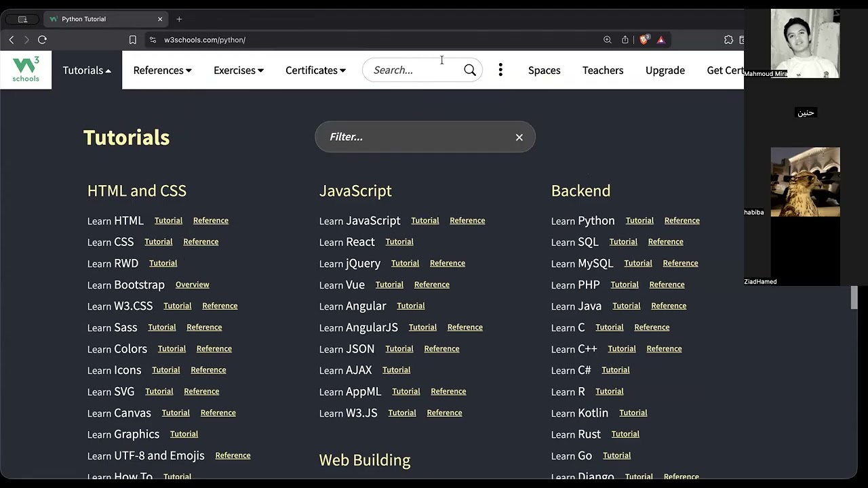The height and width of the screenshot is (488, 868).
Task: Open the Learn Vue Tutorial link
Action: pos(389,285)
